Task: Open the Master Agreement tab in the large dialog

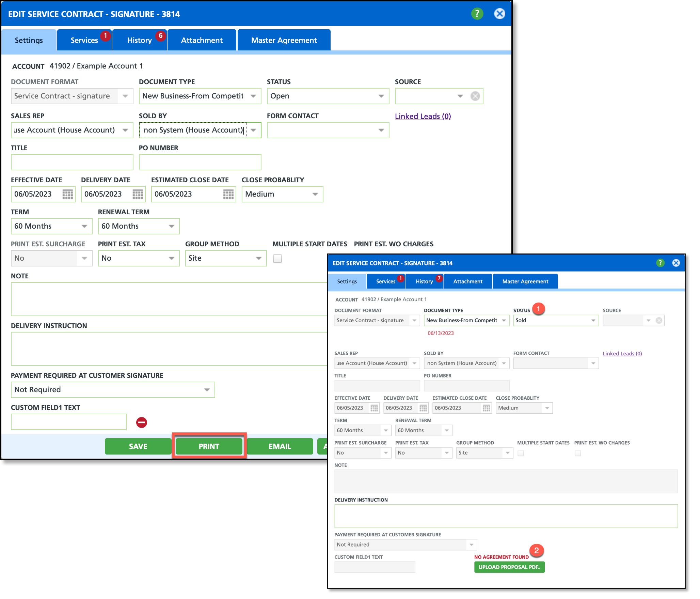Action: pos(284,40)
